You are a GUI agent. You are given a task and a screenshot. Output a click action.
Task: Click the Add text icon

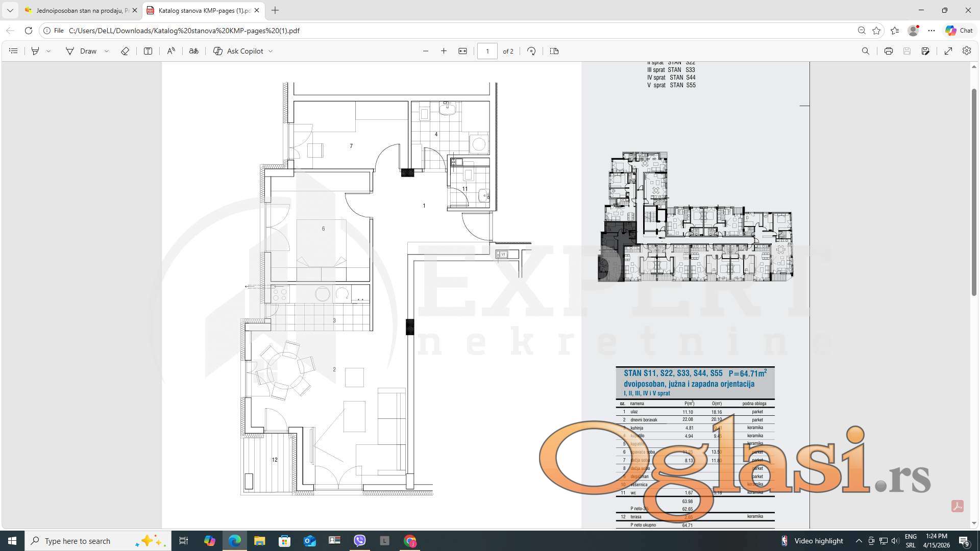148,51
